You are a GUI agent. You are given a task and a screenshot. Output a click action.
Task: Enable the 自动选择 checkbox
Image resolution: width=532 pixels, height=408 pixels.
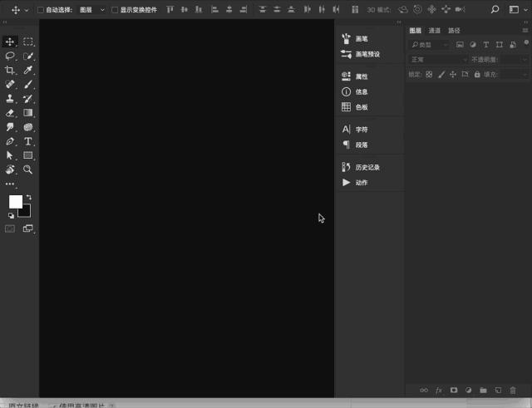(x=41, y=10)
